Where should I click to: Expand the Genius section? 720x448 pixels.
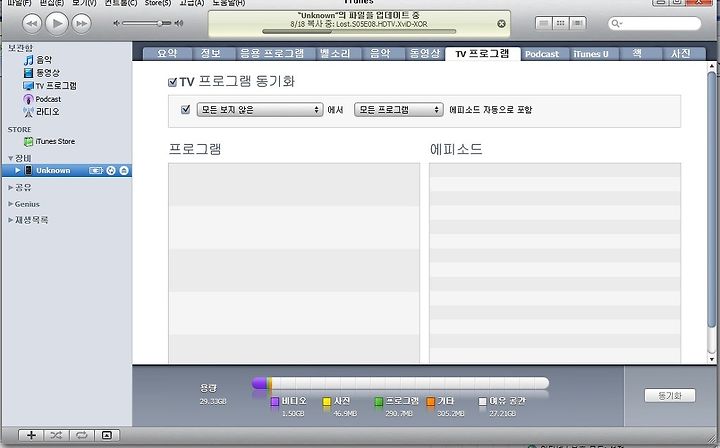pos(11,204)
